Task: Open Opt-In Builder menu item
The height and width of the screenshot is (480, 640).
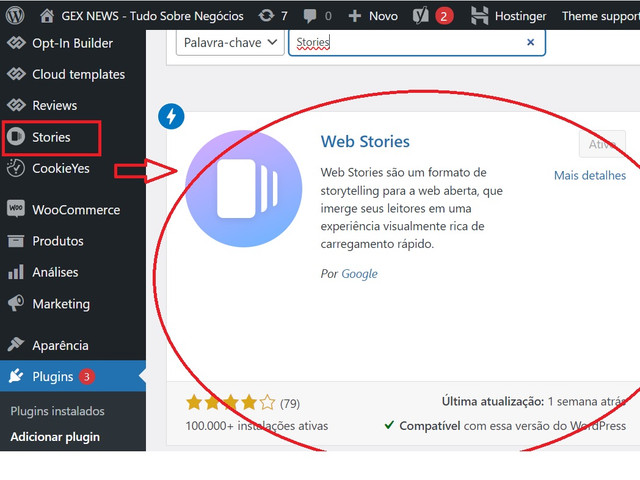Action: click(x=72, y=43)
